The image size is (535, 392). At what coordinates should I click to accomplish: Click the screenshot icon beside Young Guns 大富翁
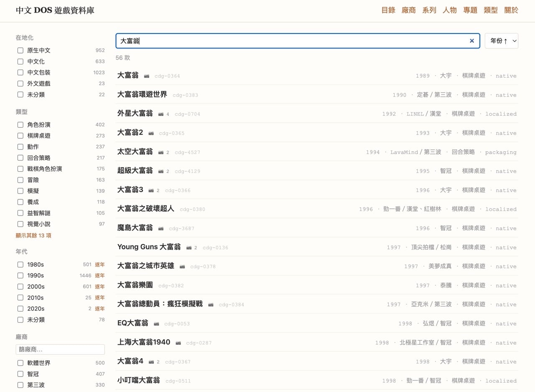(x=189, y=248)
